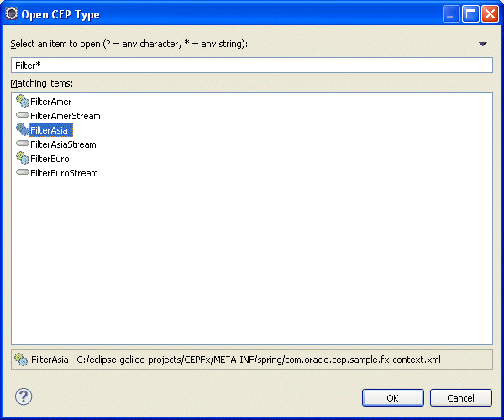504x420 pixels.
Task: Confirm selection with OK button
Action: tap(393, 398)
